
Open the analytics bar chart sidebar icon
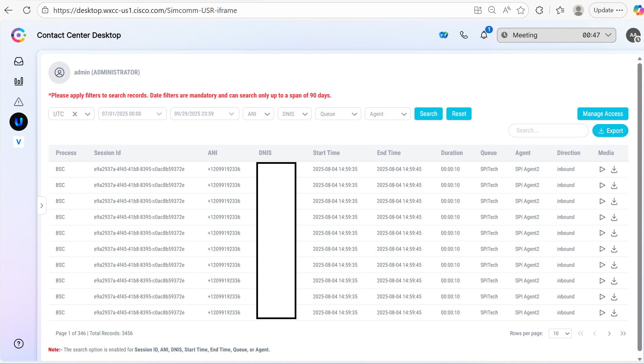[19, 81]
